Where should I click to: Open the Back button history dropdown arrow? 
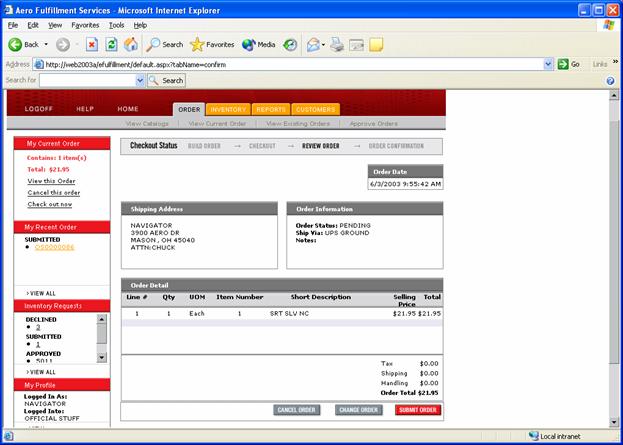46,44
